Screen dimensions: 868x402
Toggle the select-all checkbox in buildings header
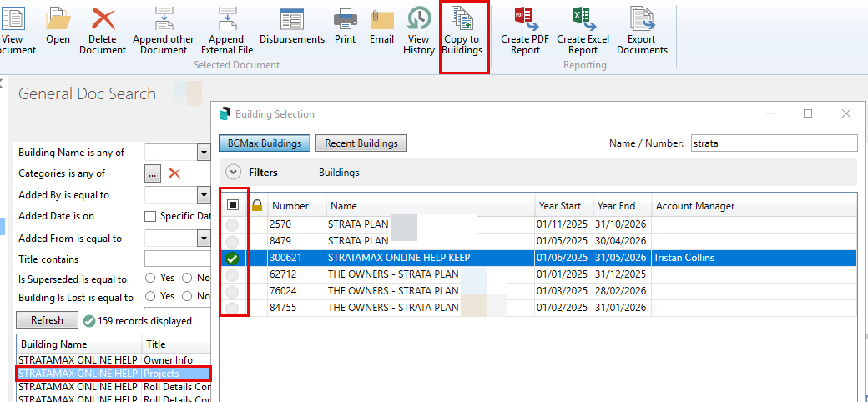233,205
